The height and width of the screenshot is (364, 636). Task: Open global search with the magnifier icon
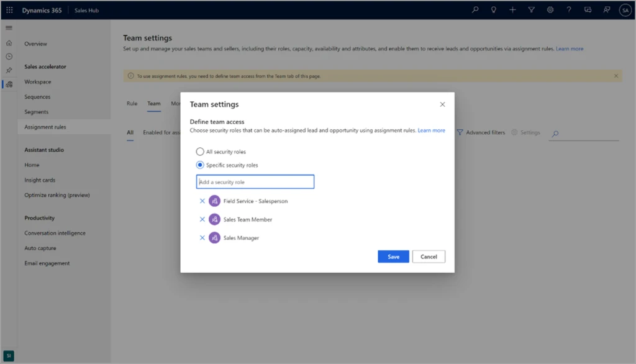475,10
